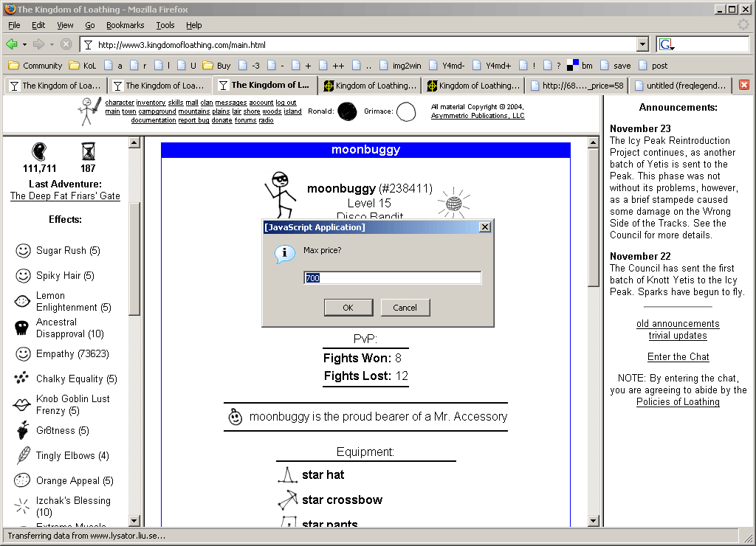Click the dialog info speech-bubble icon
This screenshot has width=756, height=546.
[x=284, y=254]
